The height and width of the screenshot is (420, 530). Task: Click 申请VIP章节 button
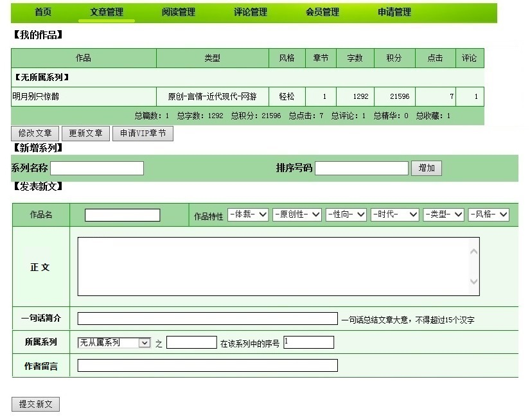(x=143, y=134)
